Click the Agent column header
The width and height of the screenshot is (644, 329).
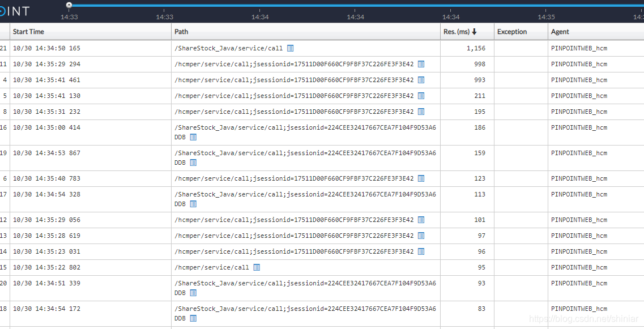tap(561, 31)
